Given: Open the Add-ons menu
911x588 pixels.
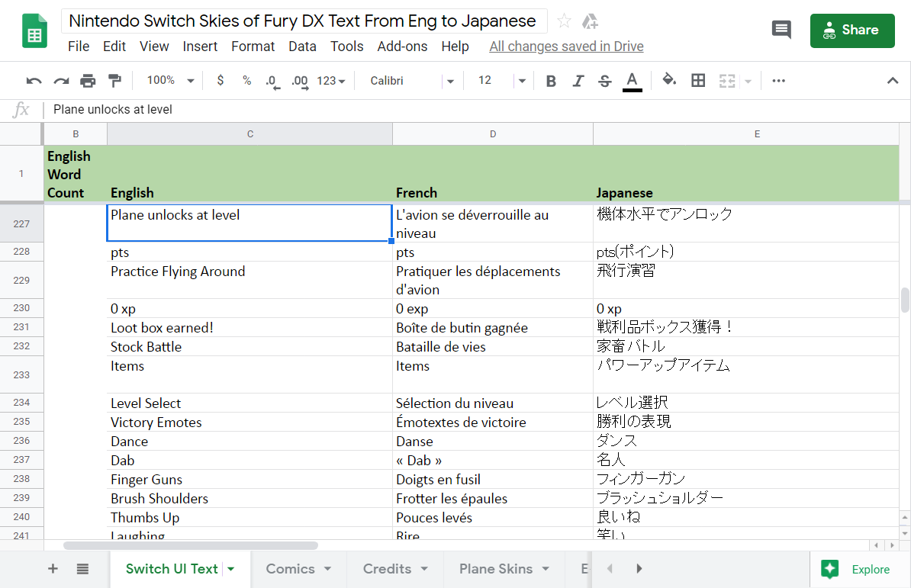Looking at the screenshot, I should point(402,47).
